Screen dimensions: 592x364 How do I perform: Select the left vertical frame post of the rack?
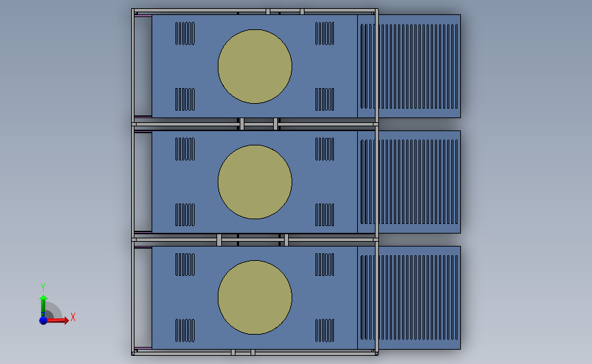click(133, 182)
